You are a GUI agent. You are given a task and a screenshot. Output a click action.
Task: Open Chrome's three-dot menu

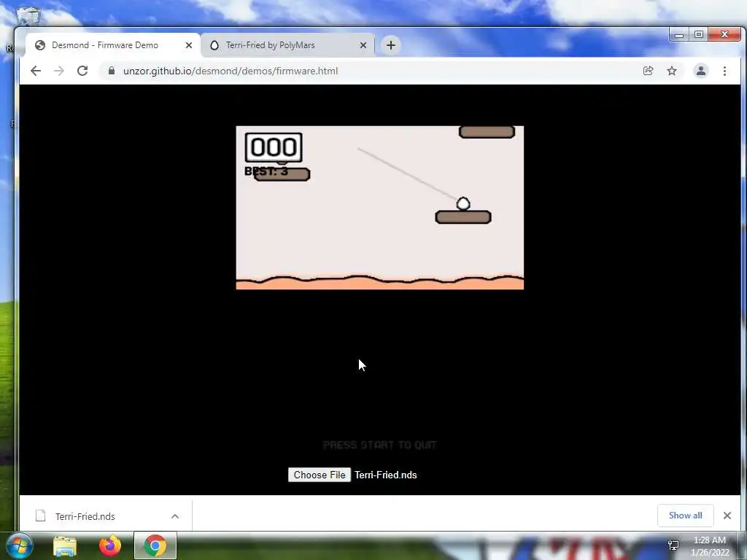[x=724, y=71]
